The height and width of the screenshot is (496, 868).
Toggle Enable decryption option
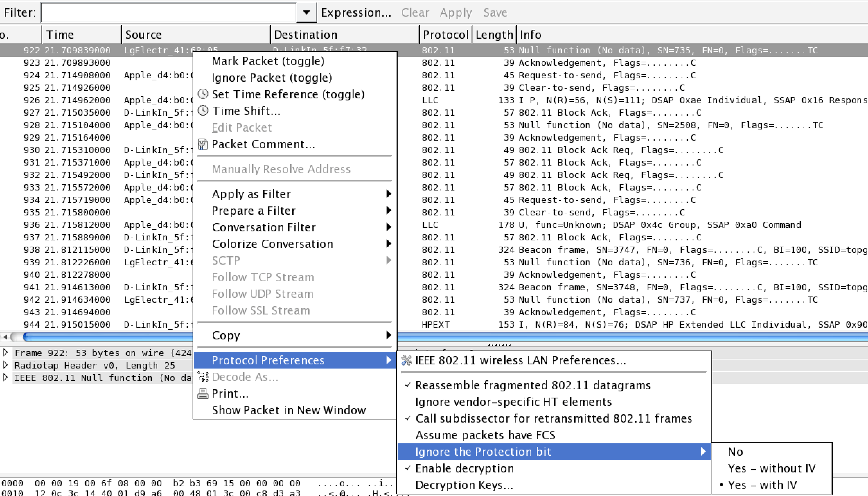click(x=464, y=468)
